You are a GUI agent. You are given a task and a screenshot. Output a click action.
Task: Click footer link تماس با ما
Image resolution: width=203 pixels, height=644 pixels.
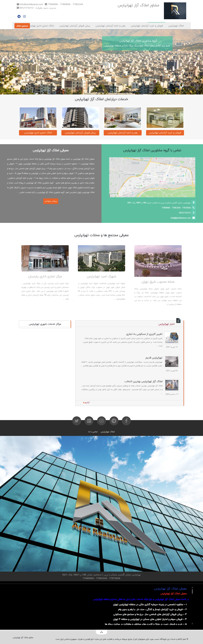pyautogui.click(x=93, y=432)
